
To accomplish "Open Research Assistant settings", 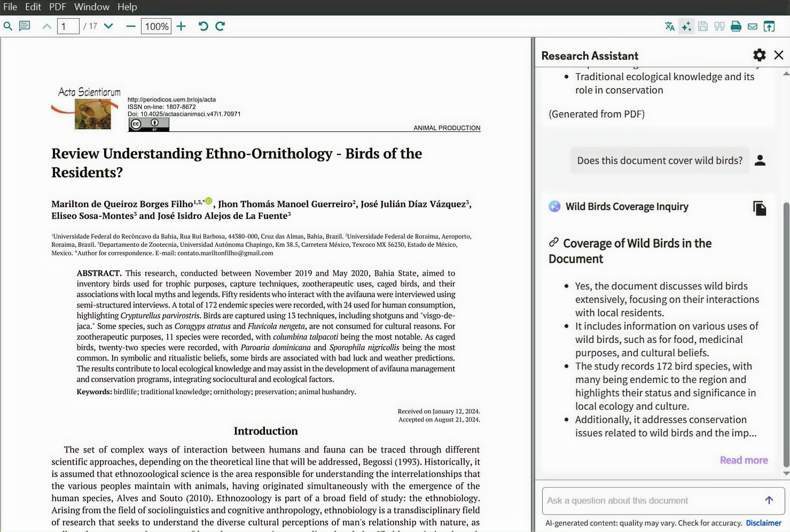I will point(759,54).
